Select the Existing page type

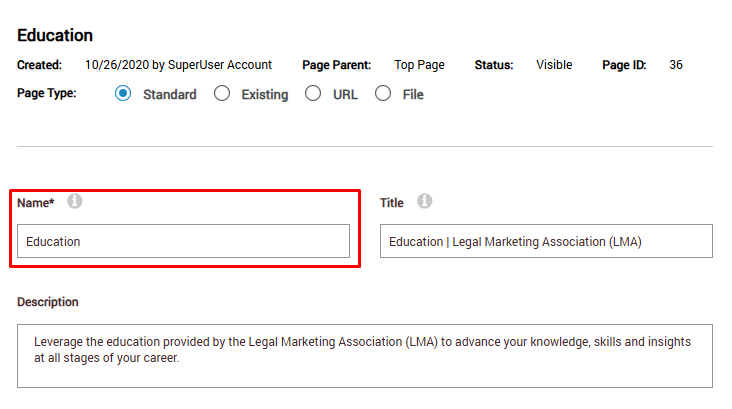pos(222,93)
